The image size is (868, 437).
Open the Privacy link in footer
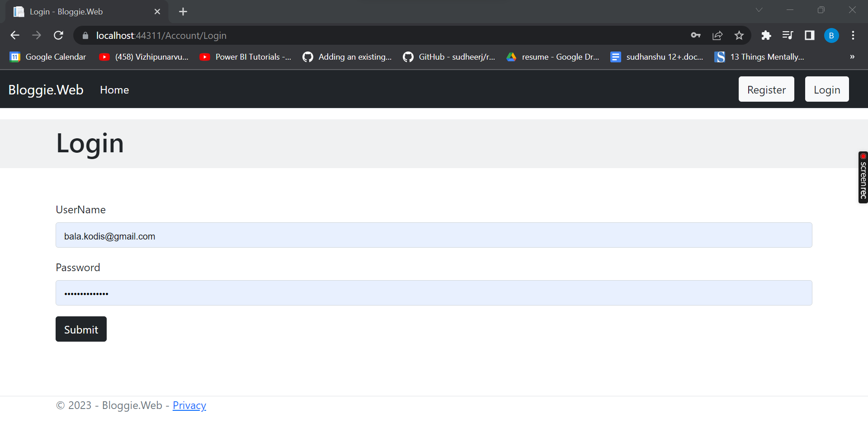tap(189, 405)
